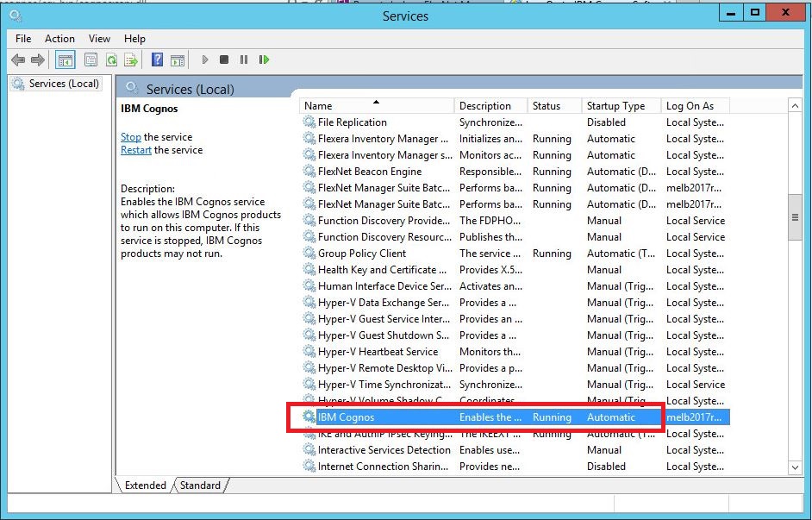Click gear icon of Human Interface Device Service
The width and height of the screenshot is (812, 520).
pyautogui.click(x=309, y=286)
